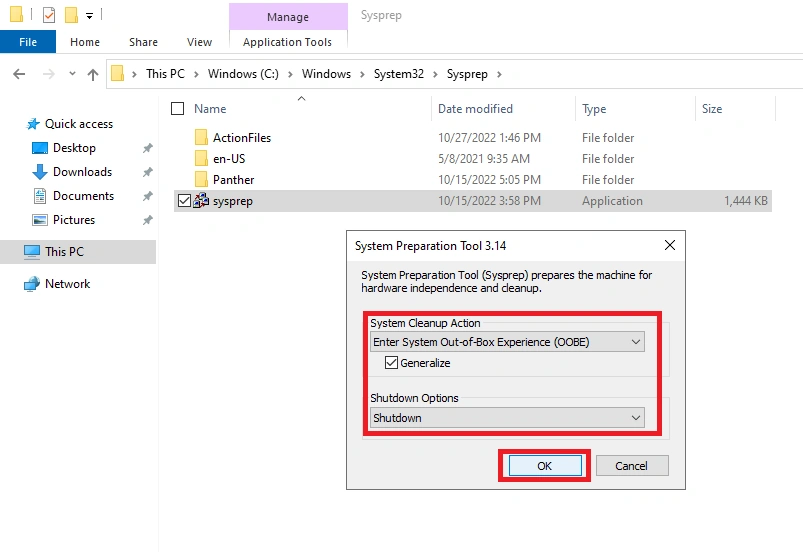Select the ActionFiles folder name

pos(242,138)
